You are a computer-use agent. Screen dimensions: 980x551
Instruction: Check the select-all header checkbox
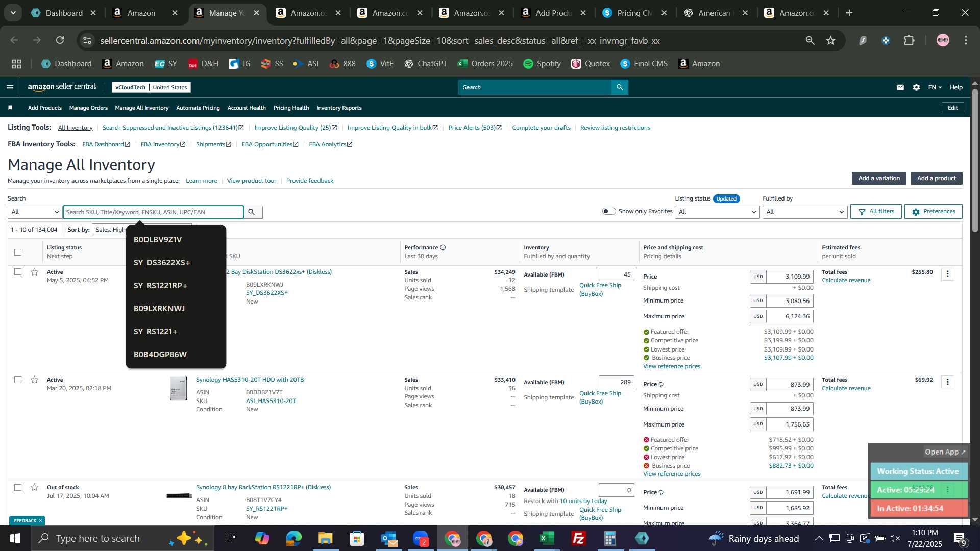click(x=18, y=252)
